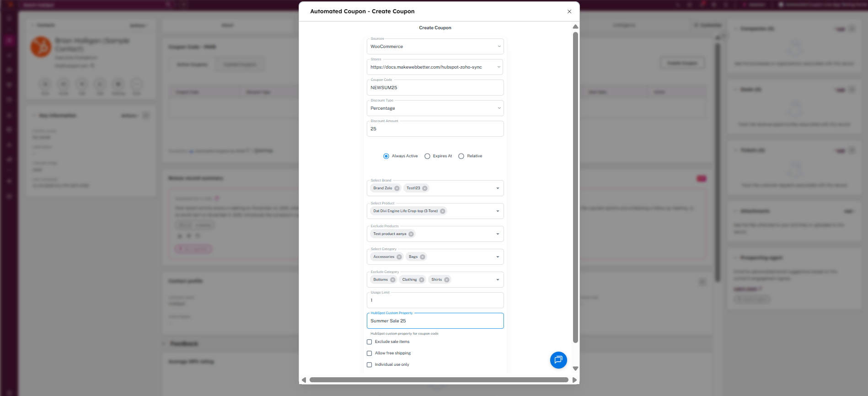Click the dialog's horizontal scrollbar thumb
This screenshot has width=868, height=396.
439,380
